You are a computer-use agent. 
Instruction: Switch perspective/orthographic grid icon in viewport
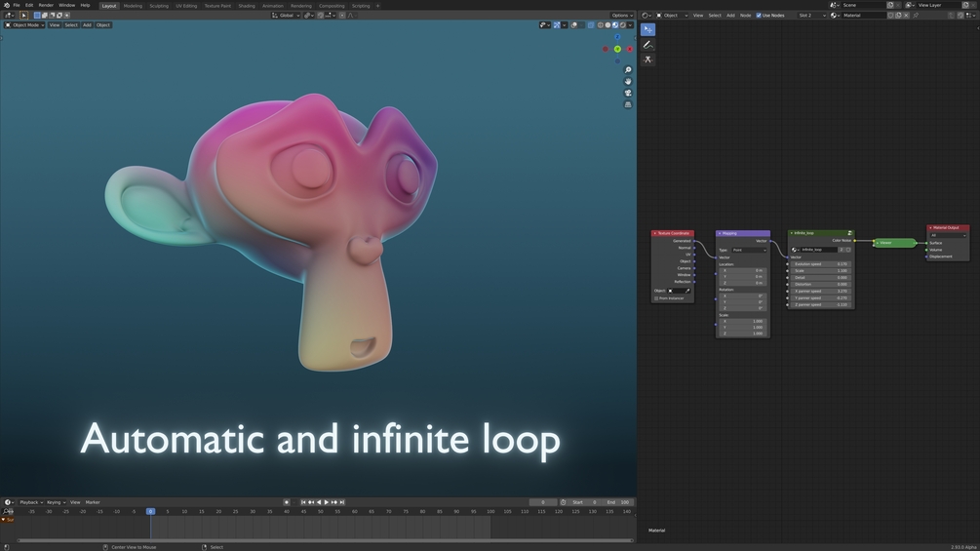(628, 104)
